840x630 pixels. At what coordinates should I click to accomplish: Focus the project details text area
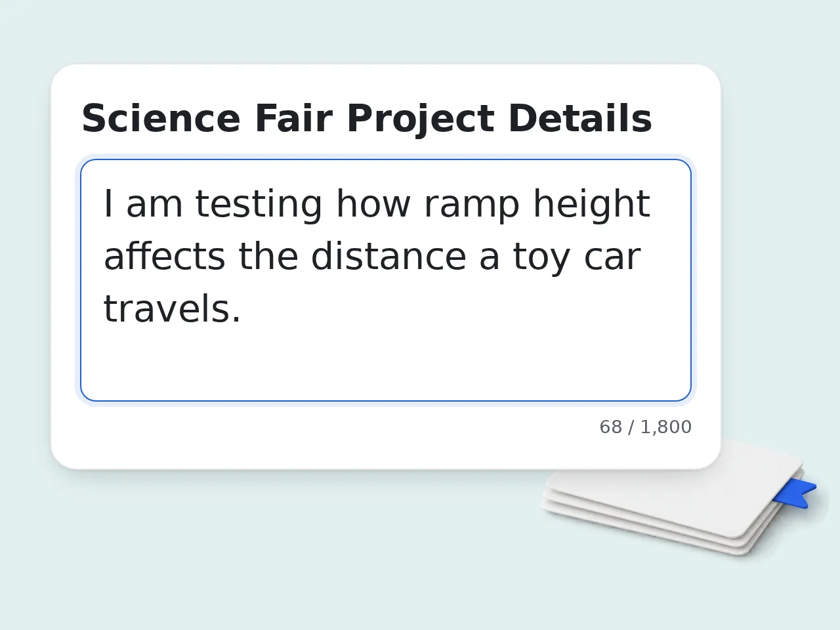point(386,280)
